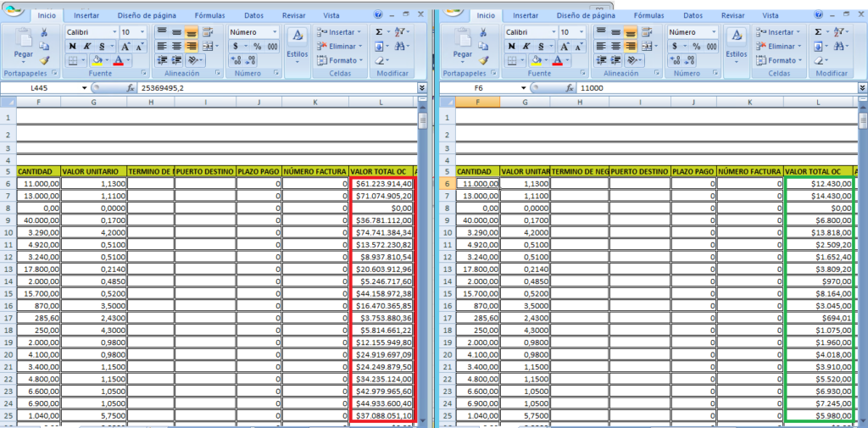The width and height of the screenshot is (868, 428).
Task: Select Format Painter brush in right window
Action: click(484, 60)
